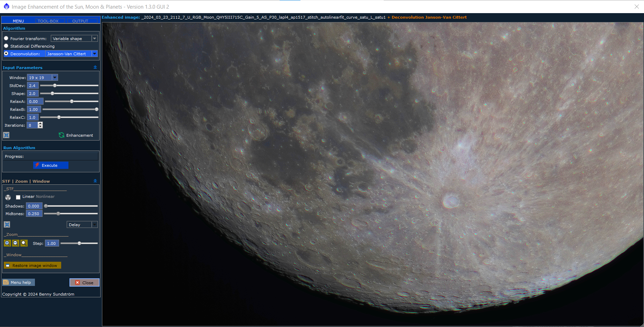Click the zoom Step slider handle
644x327 pixels.
point(80,243)
